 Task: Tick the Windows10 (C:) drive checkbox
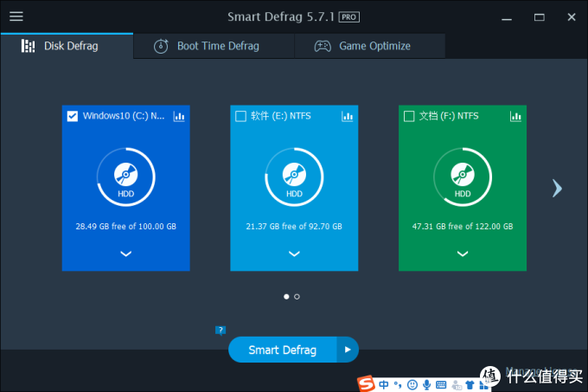[73, 116]
